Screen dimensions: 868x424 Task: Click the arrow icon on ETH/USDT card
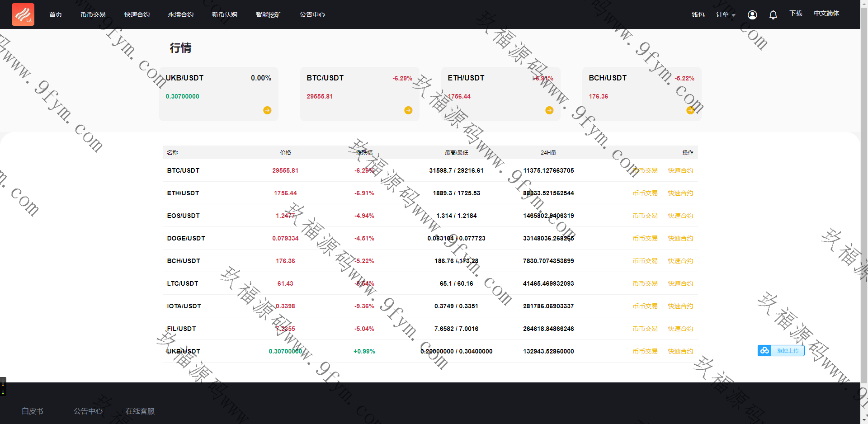549,110
